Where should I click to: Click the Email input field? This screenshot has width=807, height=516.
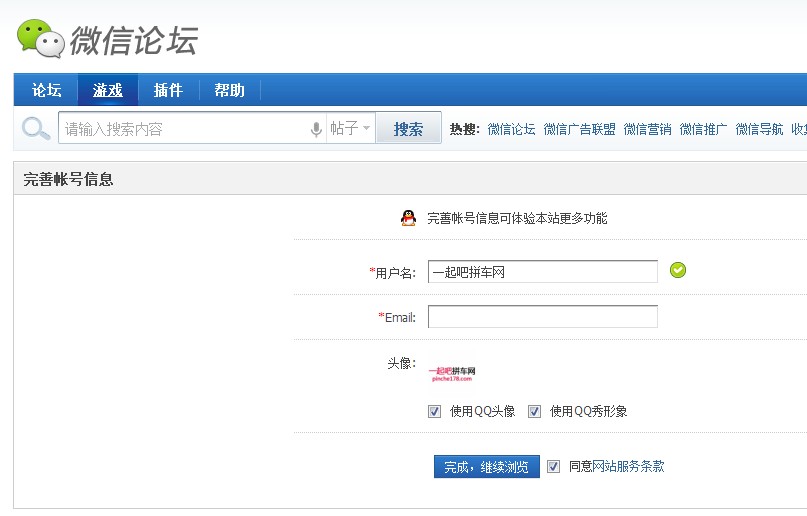click(x=542, y=316)
